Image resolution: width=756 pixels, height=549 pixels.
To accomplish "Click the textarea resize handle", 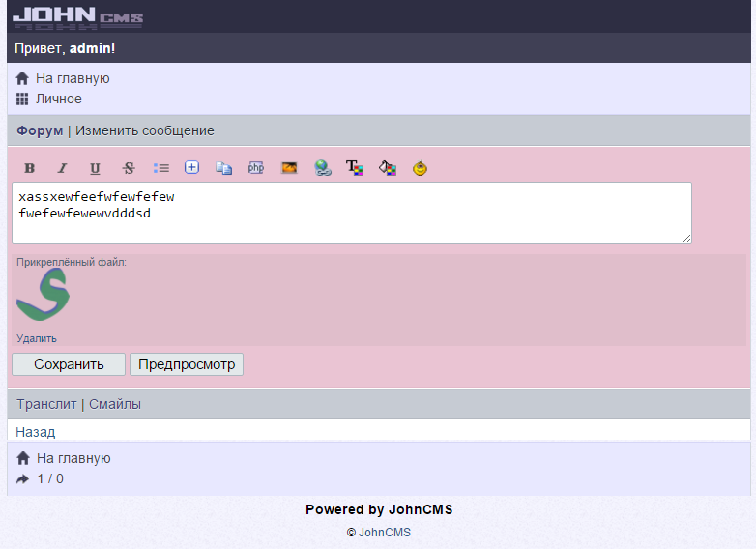I will pos(686,238).
